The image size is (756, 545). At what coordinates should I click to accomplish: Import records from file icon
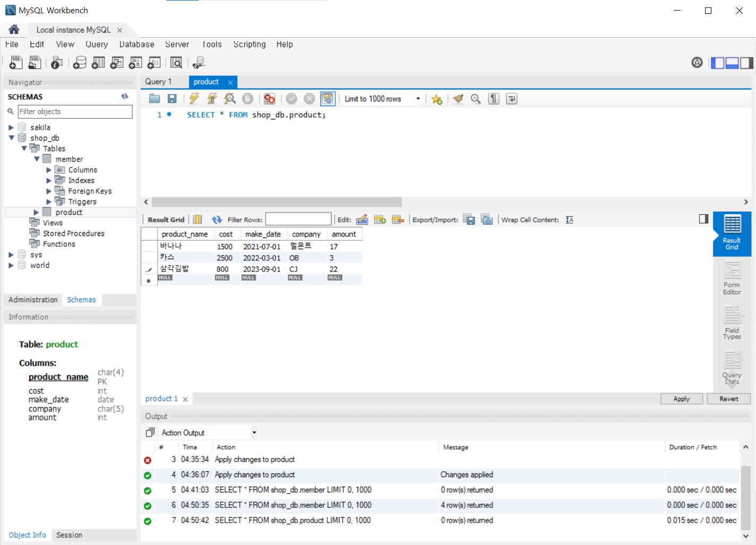point(487,219)
